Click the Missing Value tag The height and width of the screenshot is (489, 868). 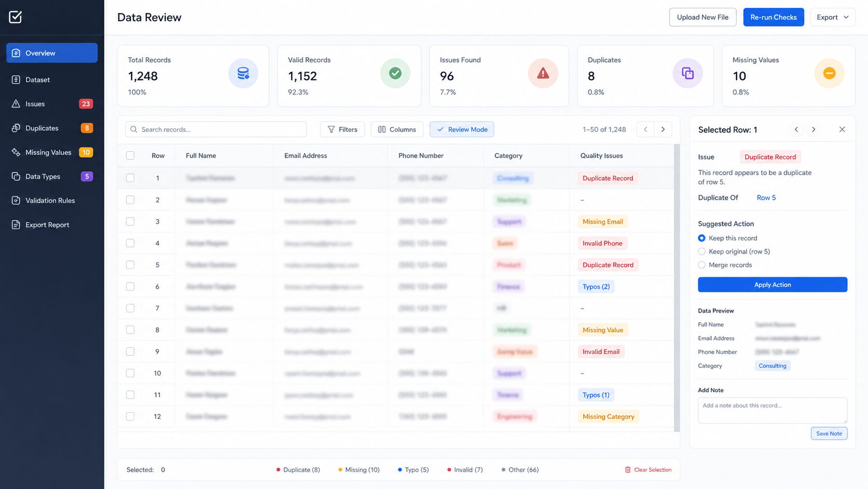[603, 330]
